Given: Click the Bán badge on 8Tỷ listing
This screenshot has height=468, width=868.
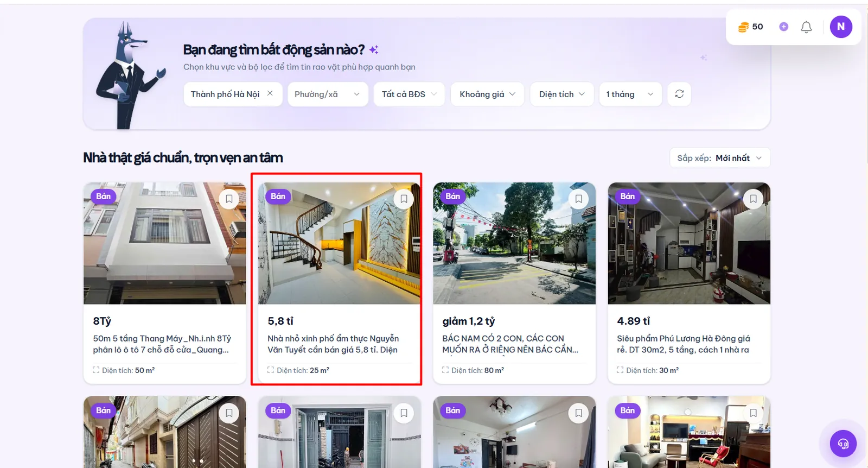Looking at the screenshot, I should pos(103,197).
